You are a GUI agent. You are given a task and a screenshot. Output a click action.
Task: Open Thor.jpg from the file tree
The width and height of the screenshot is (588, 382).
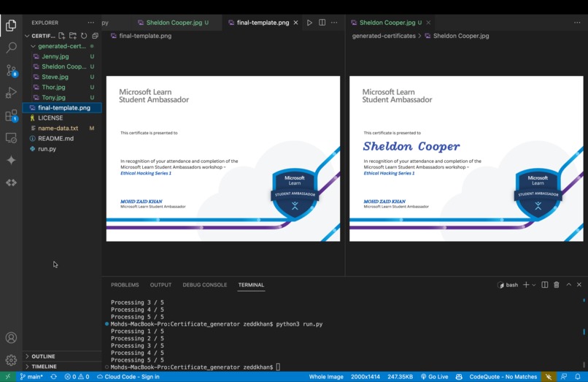(x=62, y=87)
